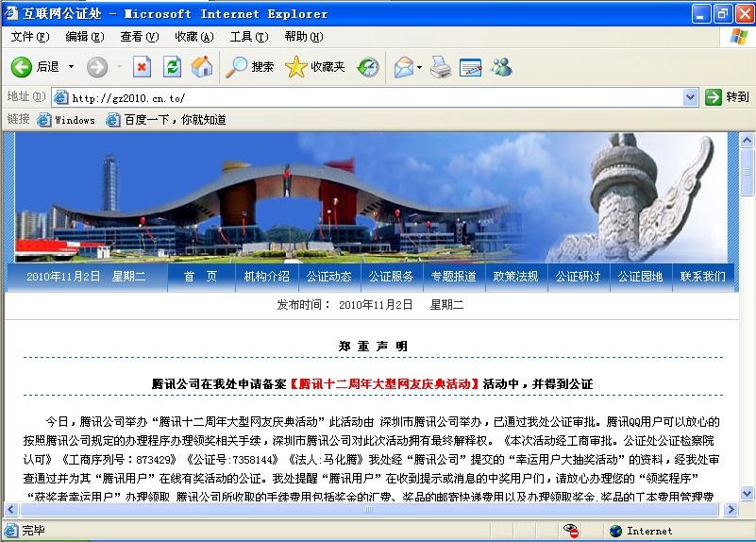Image resolution: width=756 pixels, height=542 pixels.
Task: Open the Search (搜索) magnifier button
Action: coord(250,67)
